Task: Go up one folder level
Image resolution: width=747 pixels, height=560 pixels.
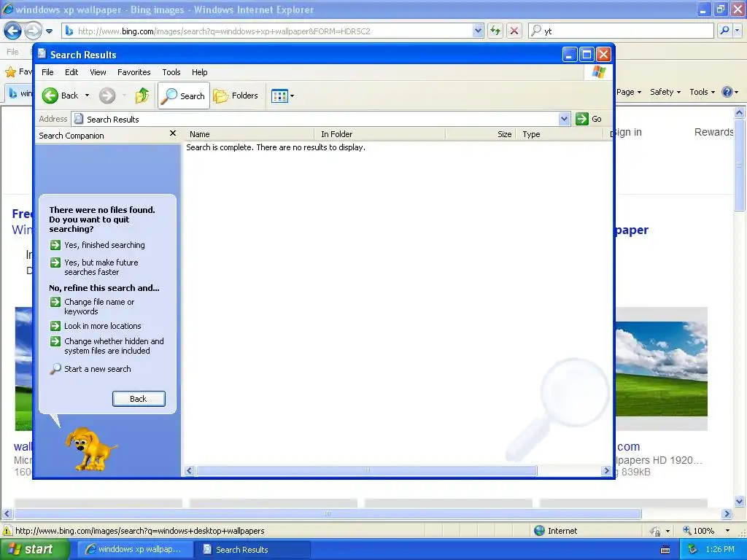Action: click(x=142, y=96)
